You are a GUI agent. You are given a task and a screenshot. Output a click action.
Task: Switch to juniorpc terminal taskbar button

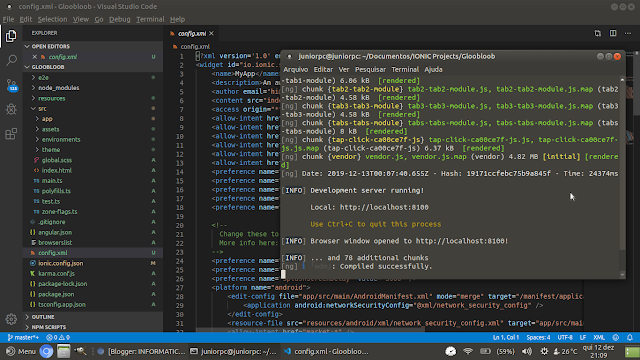234,351
